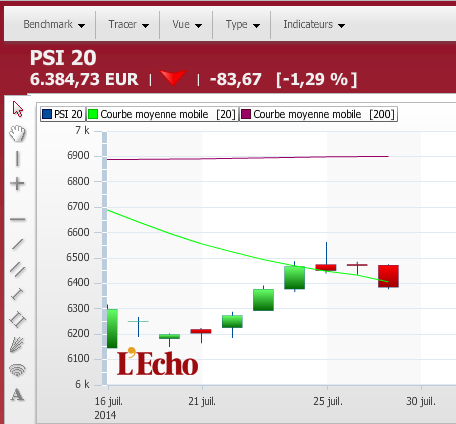
Task: Click the purple moving average 200 swatch
Action: [x=246, y=114]
